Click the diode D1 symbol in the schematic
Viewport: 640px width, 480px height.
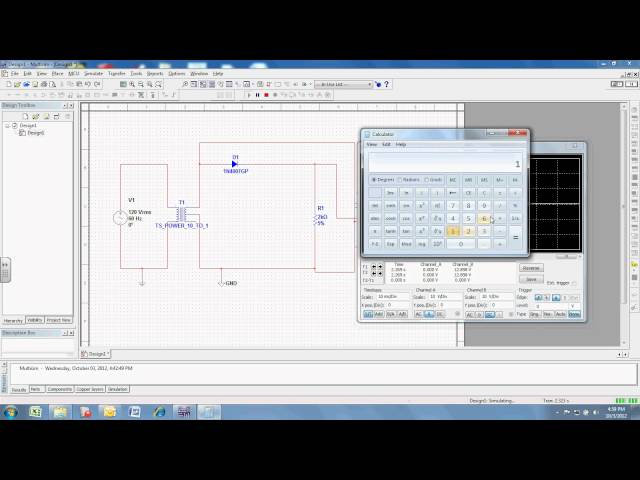click(x=235, y=164)
